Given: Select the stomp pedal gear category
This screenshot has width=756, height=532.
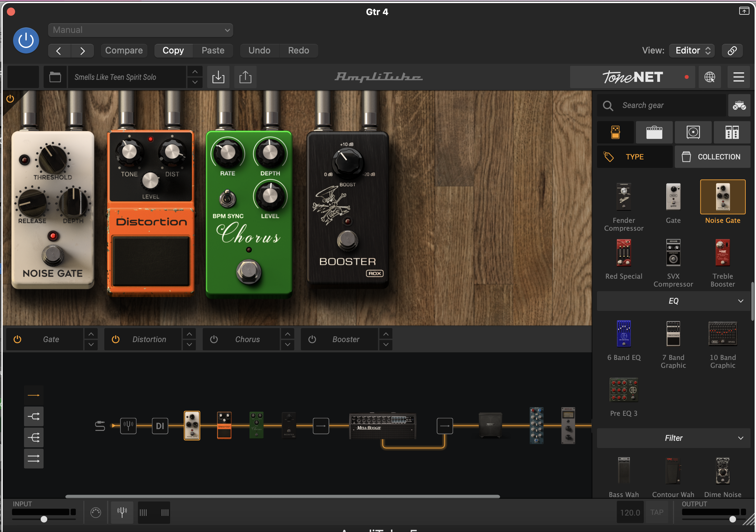Looking at the screenshot, I should point(615,132).
